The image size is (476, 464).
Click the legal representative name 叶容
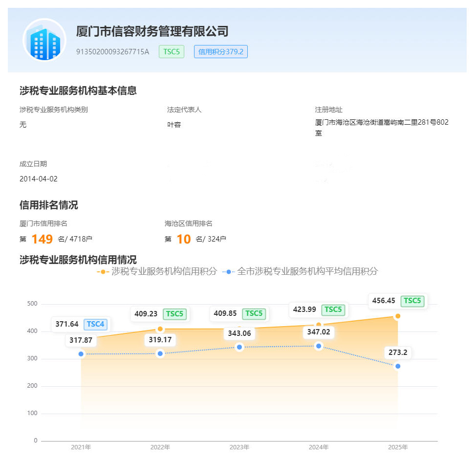pos(174,125)
